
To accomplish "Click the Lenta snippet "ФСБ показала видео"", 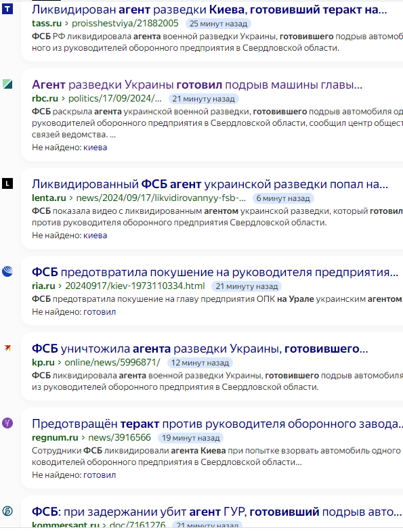I will tap(217, 217).
